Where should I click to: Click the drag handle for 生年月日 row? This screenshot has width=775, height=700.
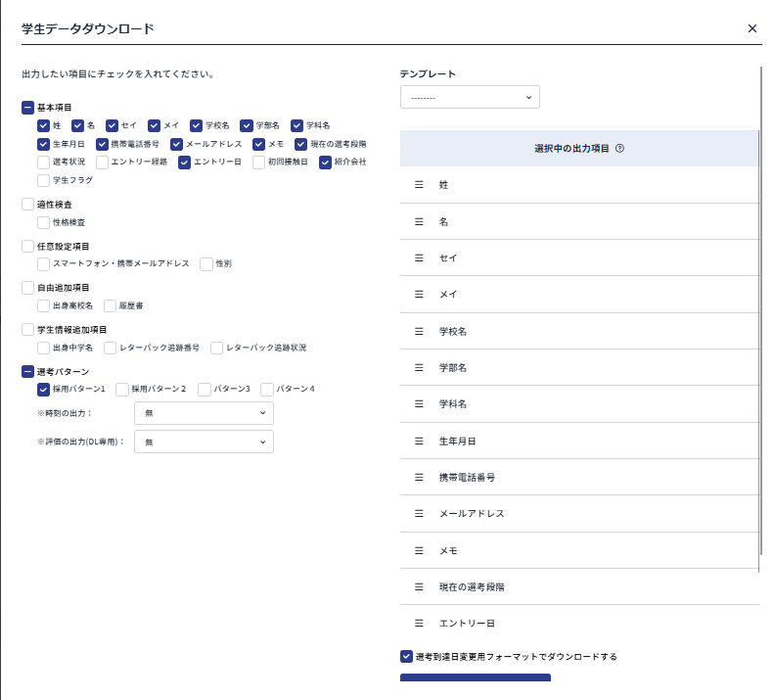pyautogui.click(x=419, y=441)
